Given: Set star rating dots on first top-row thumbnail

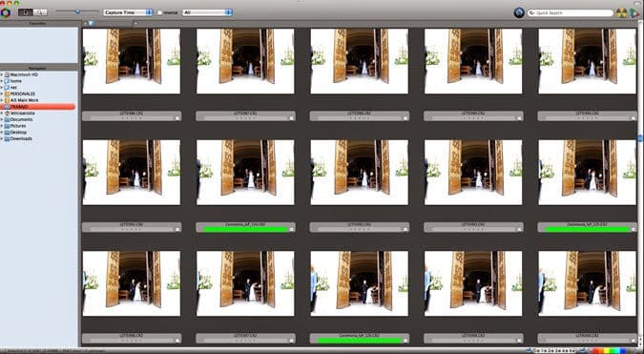Looking at the screenshot, I should (x=132, y=118).
